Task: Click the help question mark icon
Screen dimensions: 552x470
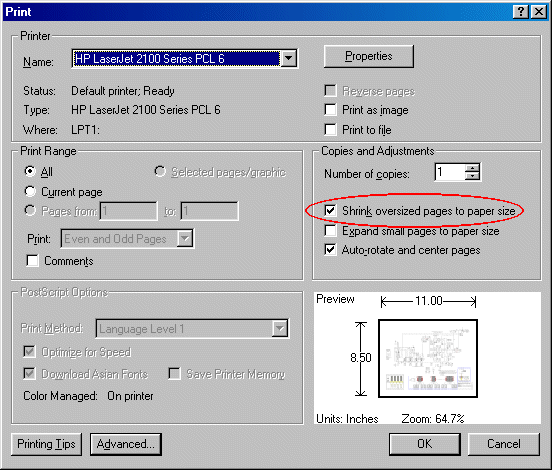Action: click(x=521, y=12)
